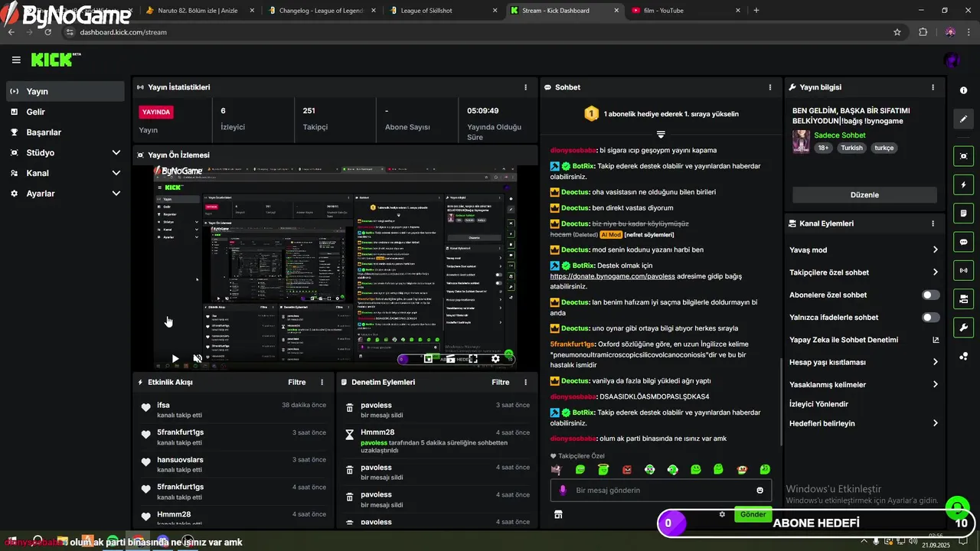Click the wrench icon in right sidebar
Image resolution: width=980 pixels, height=551 pixels.
(963, 328)
